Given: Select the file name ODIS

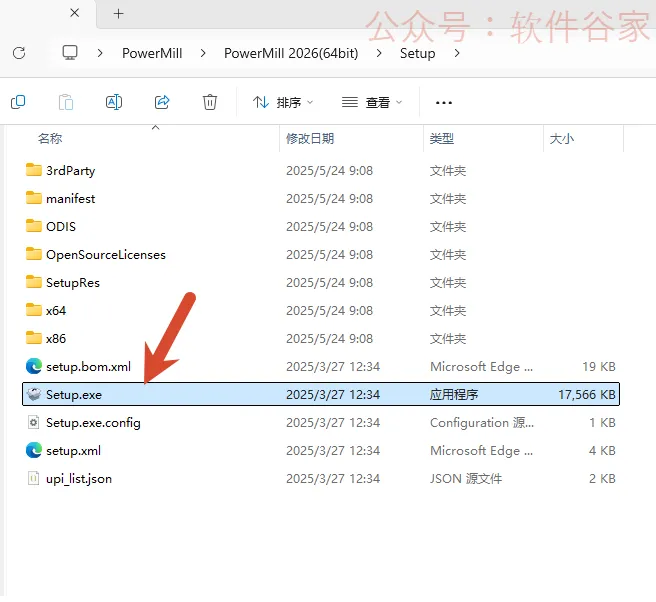Looking at the screenshot, I should 61,227.
